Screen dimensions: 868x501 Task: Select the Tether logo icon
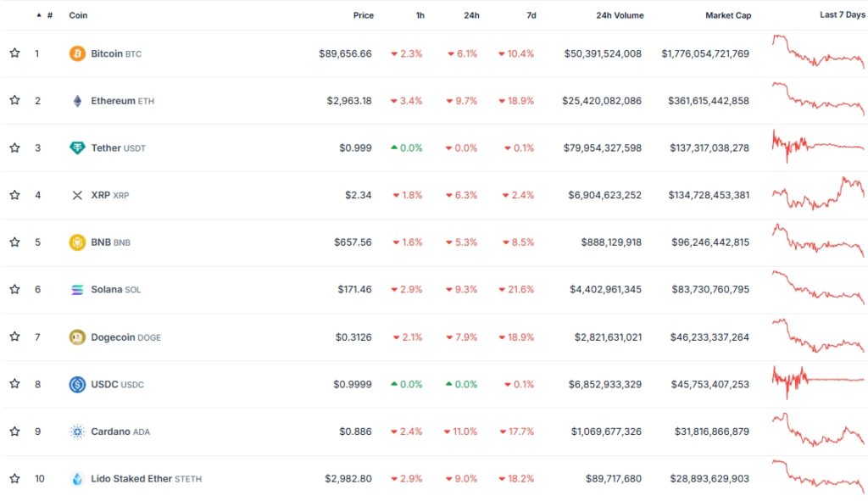coord(77,148)
